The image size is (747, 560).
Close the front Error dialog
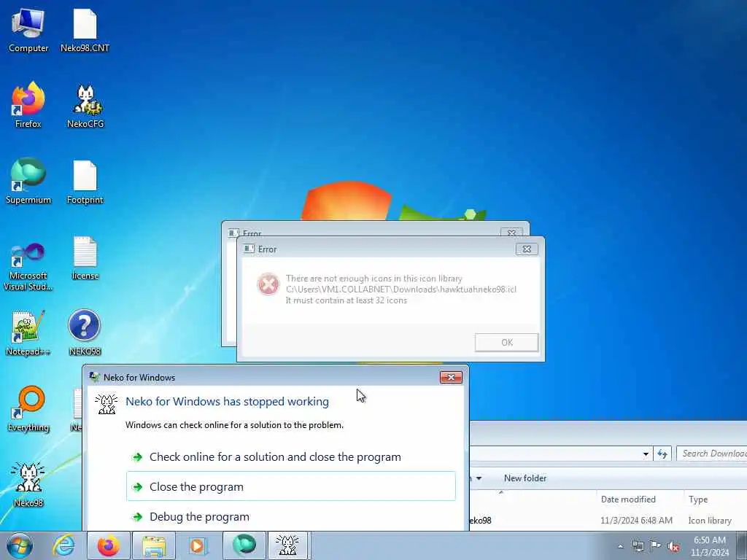[527, 249]
